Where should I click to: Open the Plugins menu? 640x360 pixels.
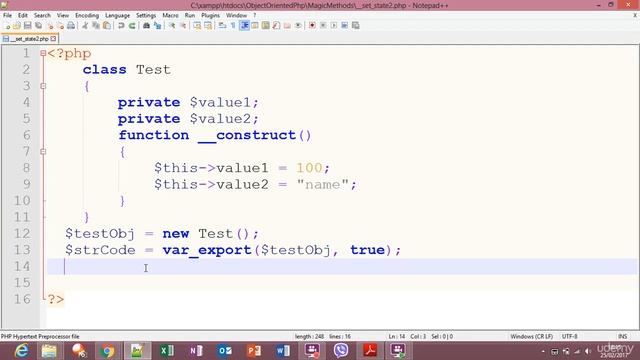coord(211,16)
